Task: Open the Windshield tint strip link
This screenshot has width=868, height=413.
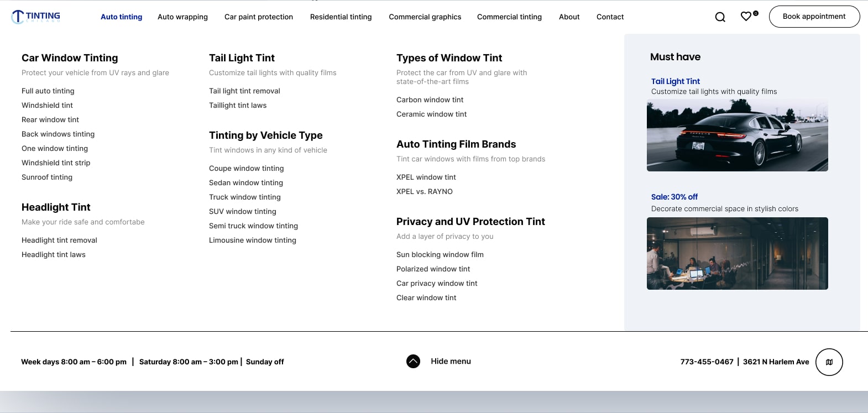Action: (x=56, y=163)
